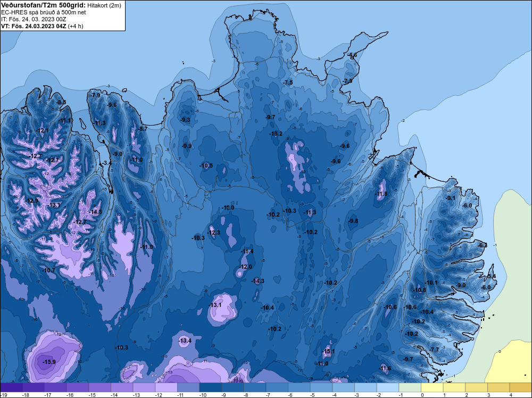Viewport: 532px width, 398px height.
Task: Click the -10.5 temperature label
Action: point(206,165)
